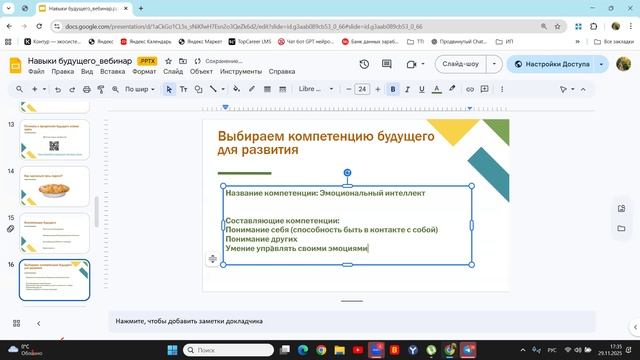Open the Файл menu
Image resolution: width=640 pixels, height=360 pixels.
(x=36, y=71)
